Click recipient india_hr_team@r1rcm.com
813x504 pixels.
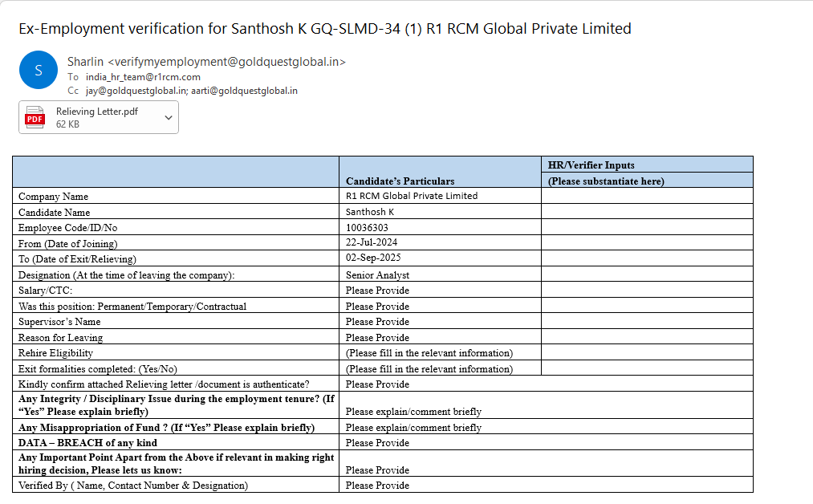pos(143,77)
